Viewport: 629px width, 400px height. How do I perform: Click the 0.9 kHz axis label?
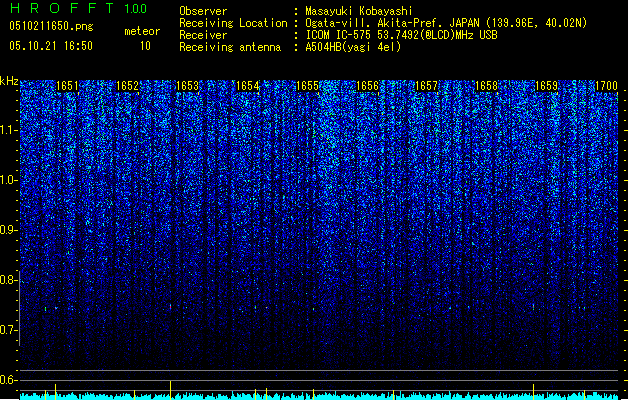point(9,230)
